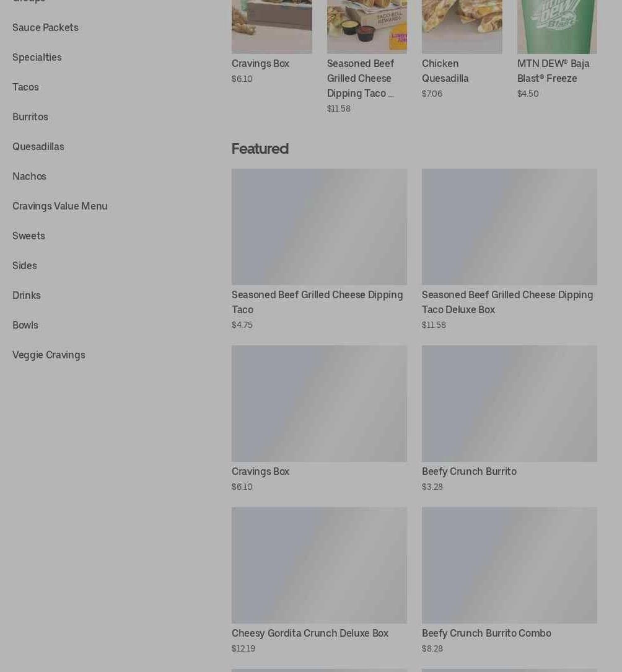Go to the Tacos menu section
Viewport: 622px width, 672px height.
25,87
